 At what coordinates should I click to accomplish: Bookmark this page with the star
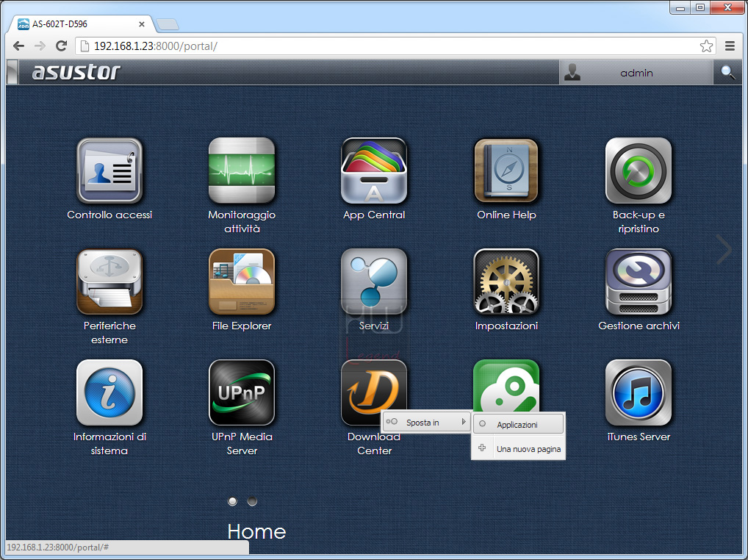[x=706, y=46]
